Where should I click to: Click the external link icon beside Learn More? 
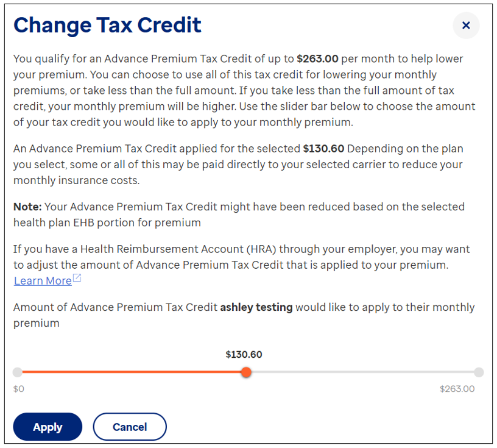point(77,278)
